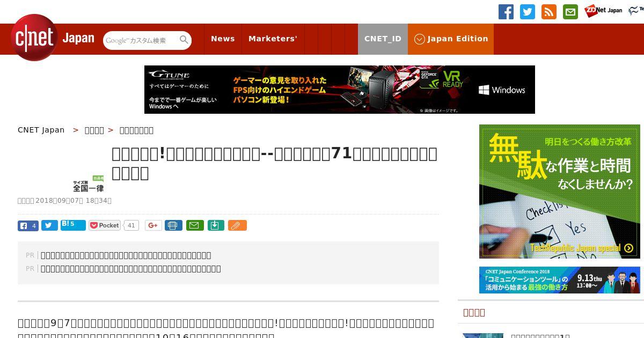Image resolution: width=644 pixels, height=338 pixels.
Task: Tweet the article with the blue Twitter button
Action: 49,225
